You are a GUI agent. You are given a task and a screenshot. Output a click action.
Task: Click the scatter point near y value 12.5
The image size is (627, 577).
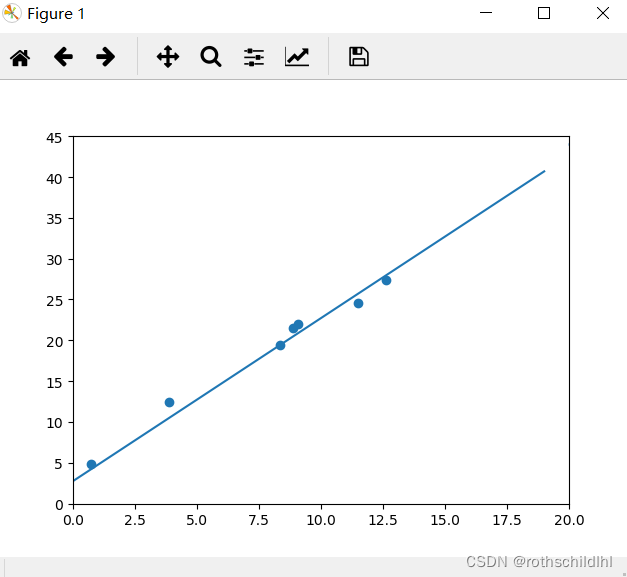pos(169,402)
